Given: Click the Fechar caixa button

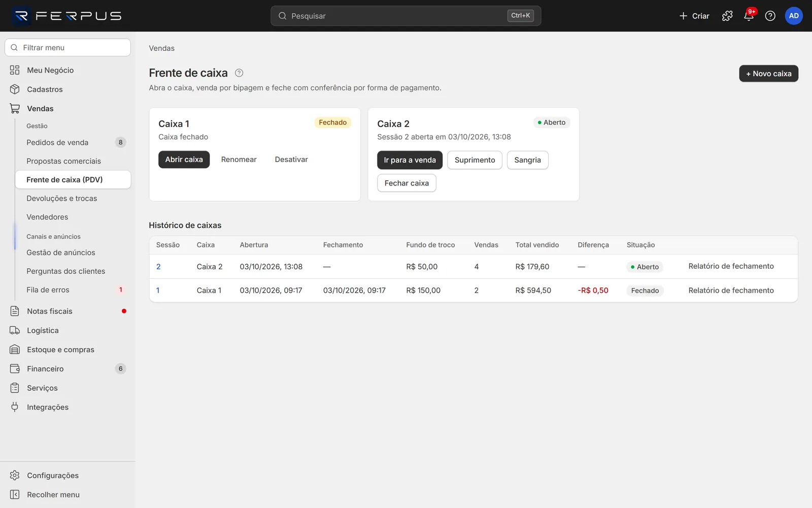Looking at the screenshot, I should (407, 183).
